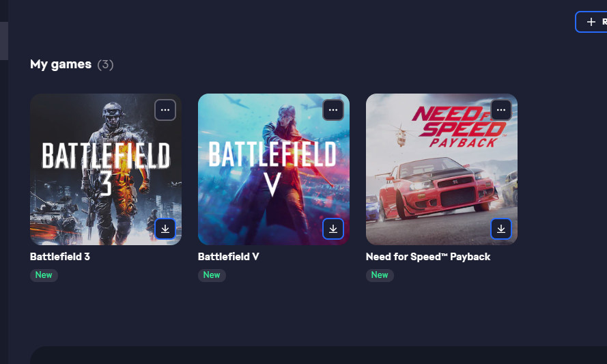Click the left sidebar scrollbar handle

pyautogui.click(x=4, y=41)
